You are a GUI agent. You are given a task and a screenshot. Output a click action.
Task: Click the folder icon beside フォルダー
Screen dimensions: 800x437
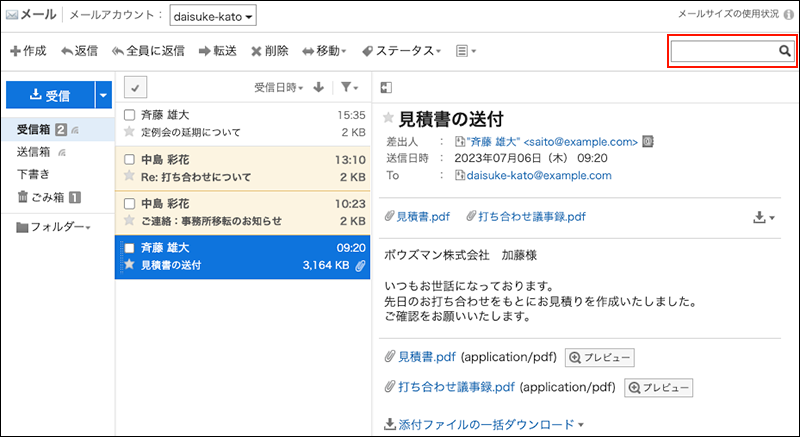[22, 227]
